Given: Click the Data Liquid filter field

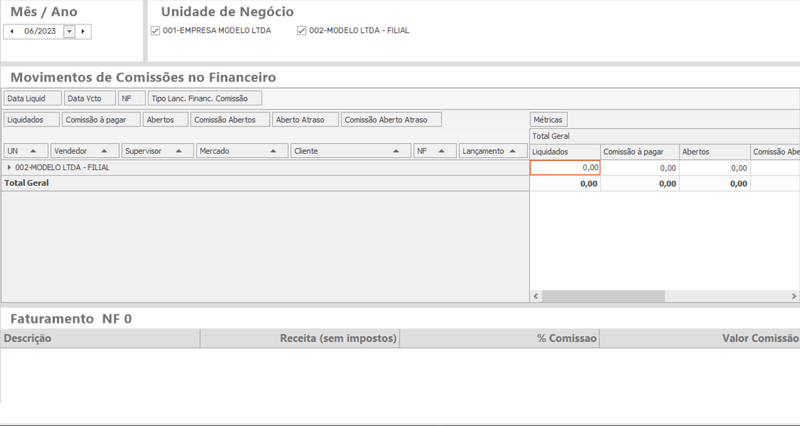Looking at the screenshot, I should click(x=33, y=98).
